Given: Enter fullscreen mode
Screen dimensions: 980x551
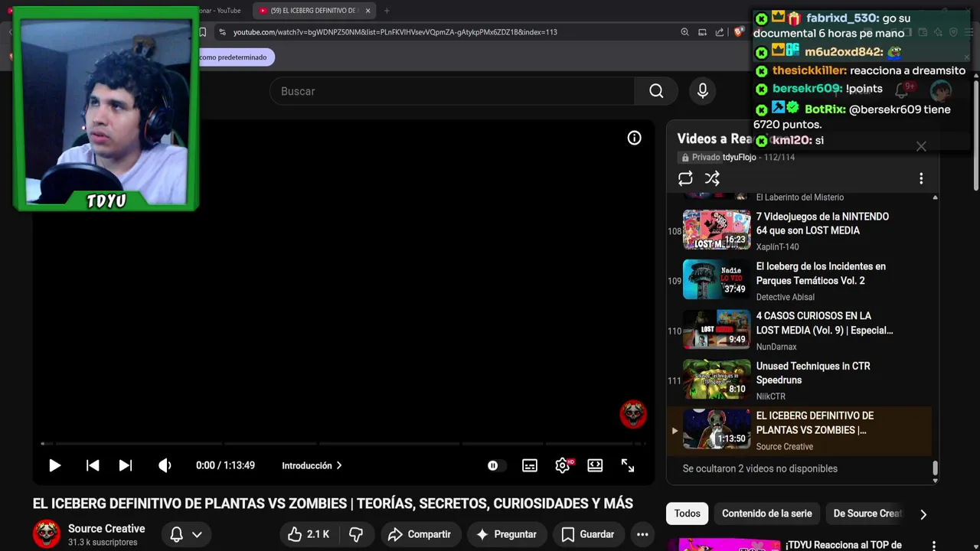Looking at the screenshot, I should (x=628, y=465).
